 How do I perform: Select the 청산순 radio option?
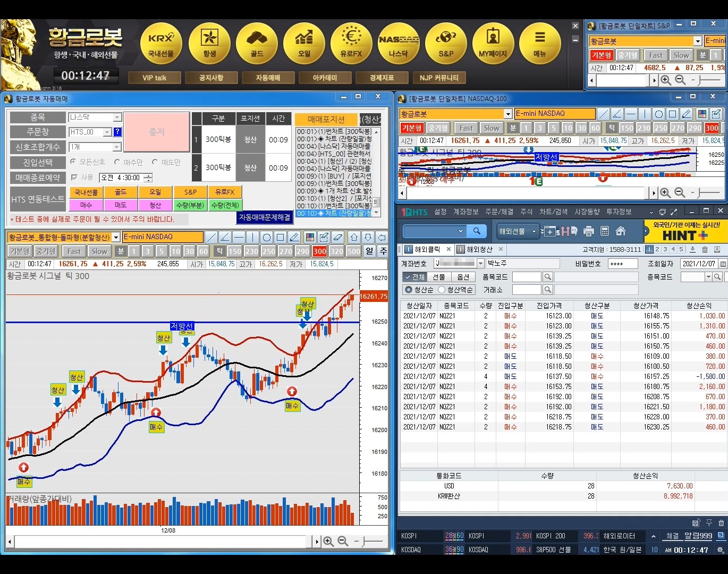click(408, 290)
